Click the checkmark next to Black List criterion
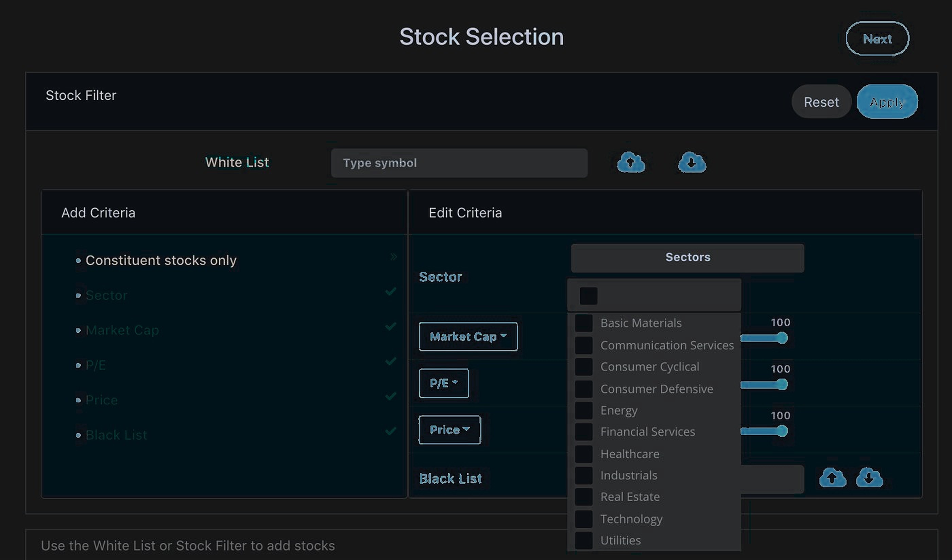The height and width of the screenshot is (560, 952). pyautogui.click(x=391, y=431)
